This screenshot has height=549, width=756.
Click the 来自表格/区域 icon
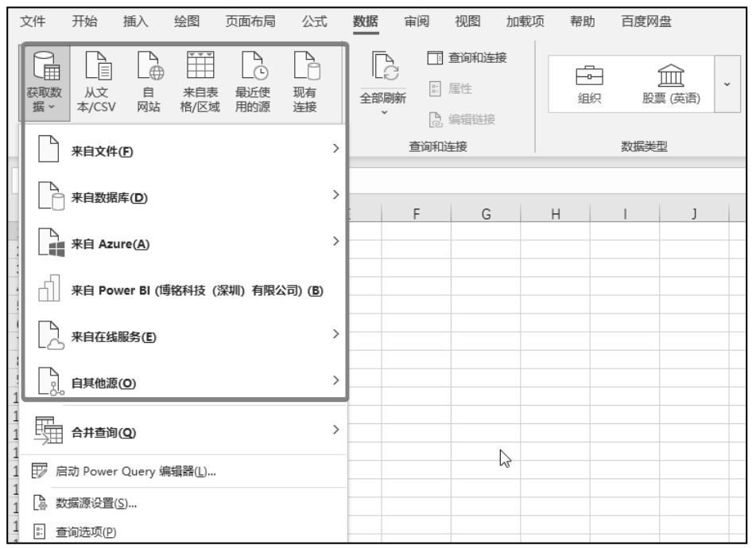[x=200, y=65]
